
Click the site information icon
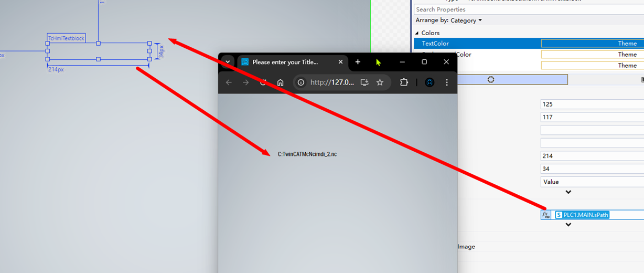pos(301,82)
